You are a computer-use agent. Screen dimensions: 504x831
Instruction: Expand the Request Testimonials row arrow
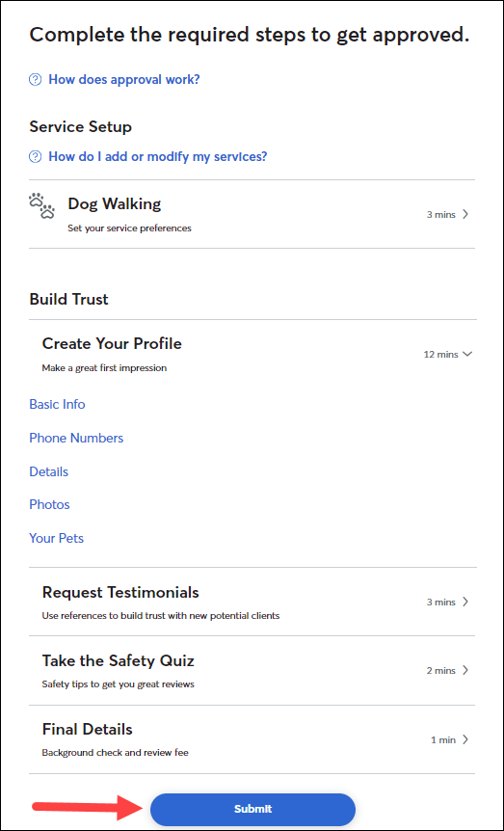click(465, 603)
